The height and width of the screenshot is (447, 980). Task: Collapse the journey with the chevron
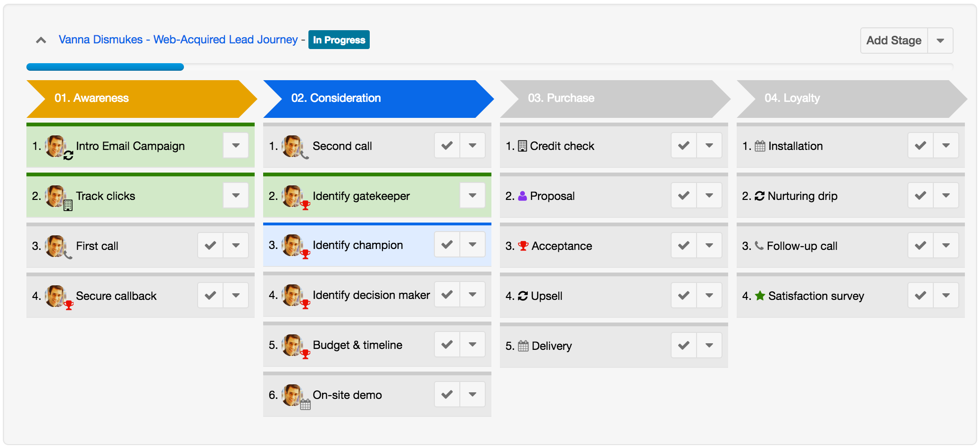pyautogui.click(x=41, y=41)
